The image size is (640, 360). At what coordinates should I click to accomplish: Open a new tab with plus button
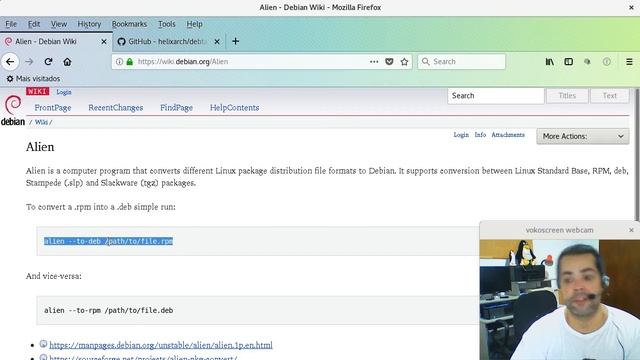point(236,41)
